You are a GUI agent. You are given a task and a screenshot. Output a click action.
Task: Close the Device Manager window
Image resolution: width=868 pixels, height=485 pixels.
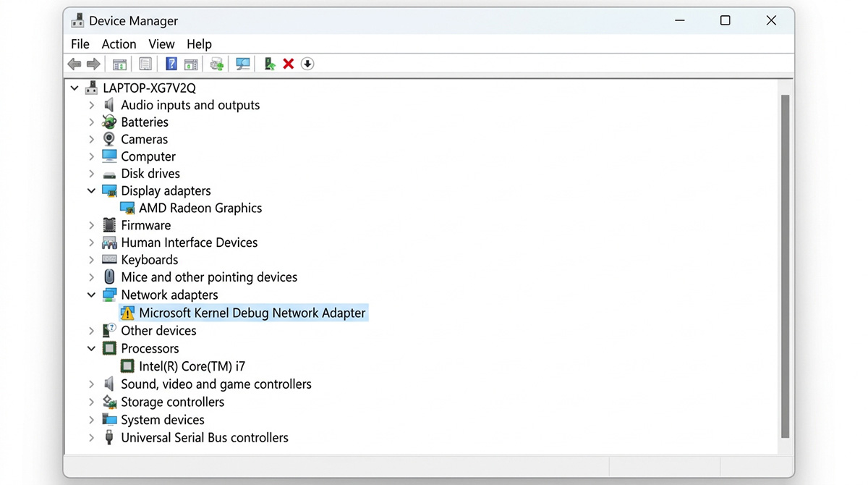coord(771,21)
